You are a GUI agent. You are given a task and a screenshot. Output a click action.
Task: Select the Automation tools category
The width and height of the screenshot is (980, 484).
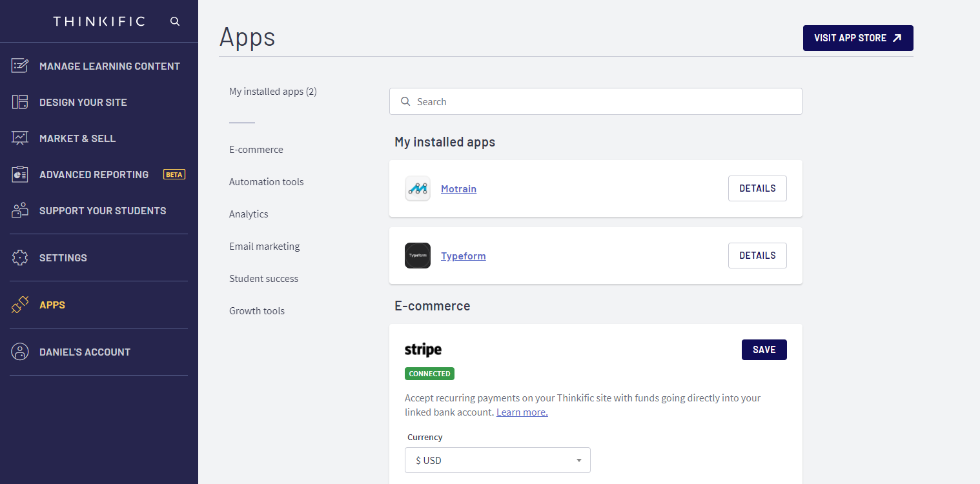(266, 182)
